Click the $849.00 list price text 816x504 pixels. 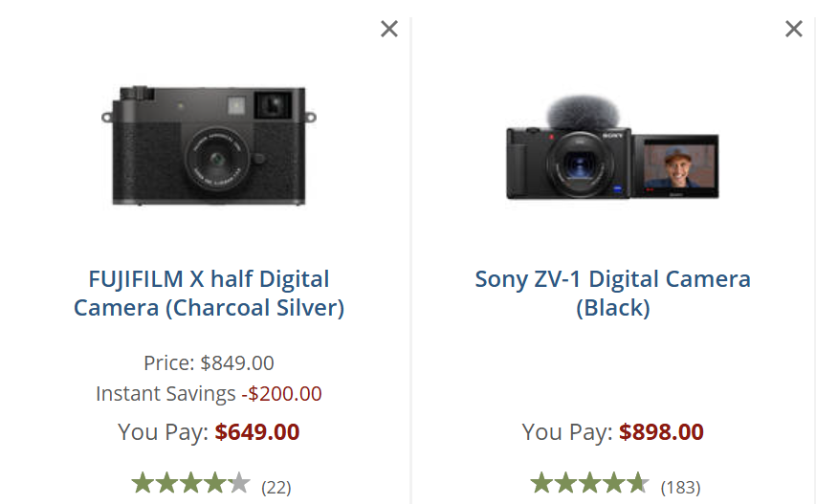pos(236,363)
